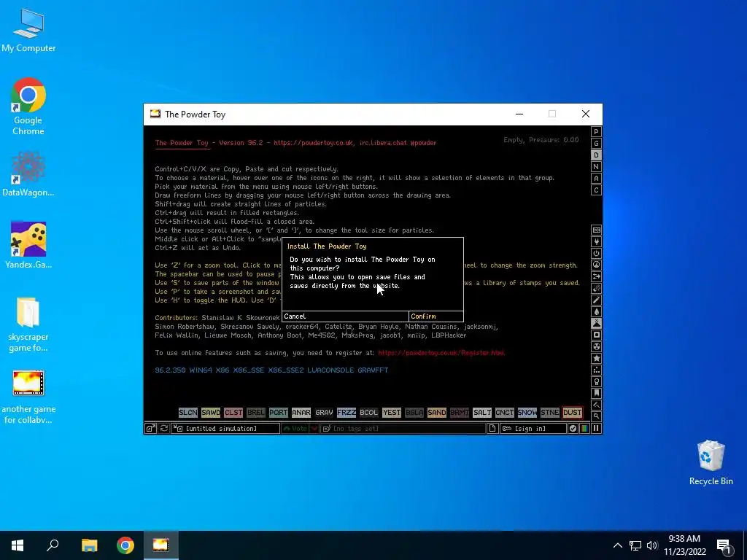Select the BCOL element swatch
This screenshot has width=747, height=560.
(x=368, y=413)
